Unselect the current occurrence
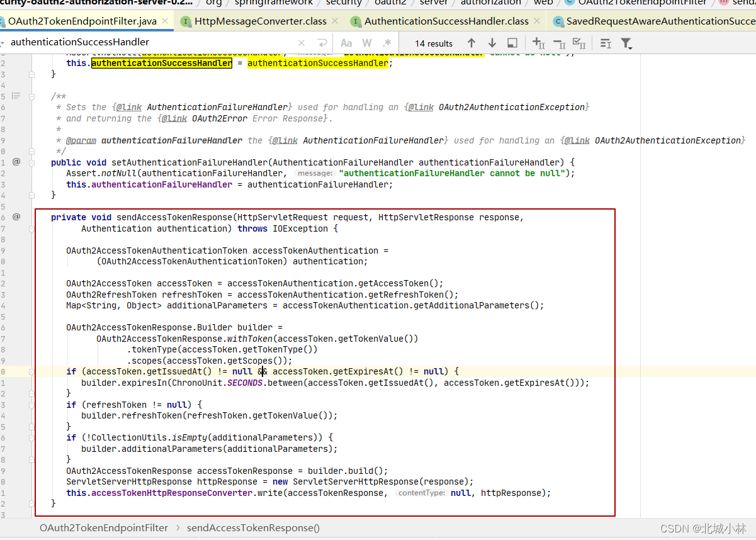The image size is (756, 540). click(559, 43)
